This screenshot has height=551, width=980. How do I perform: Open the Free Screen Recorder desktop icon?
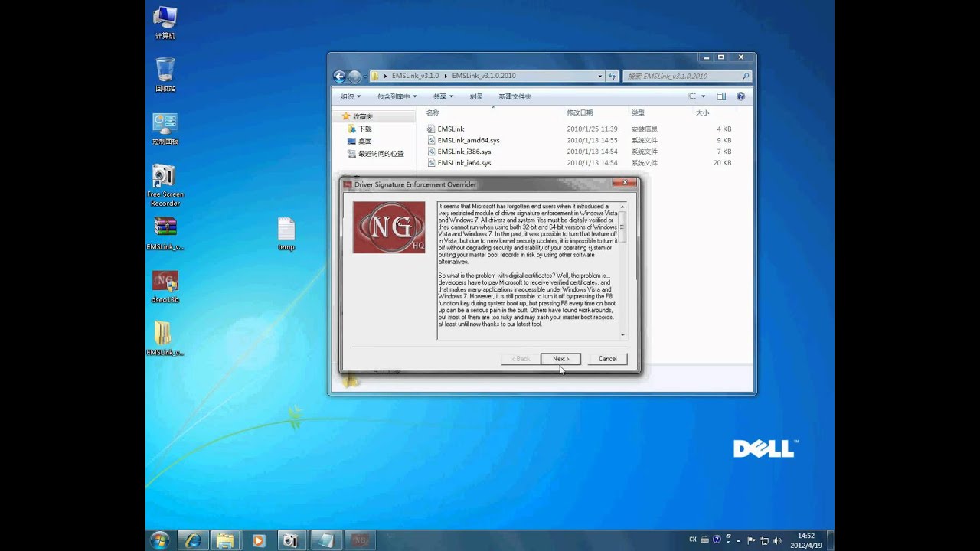click(165, 178)
